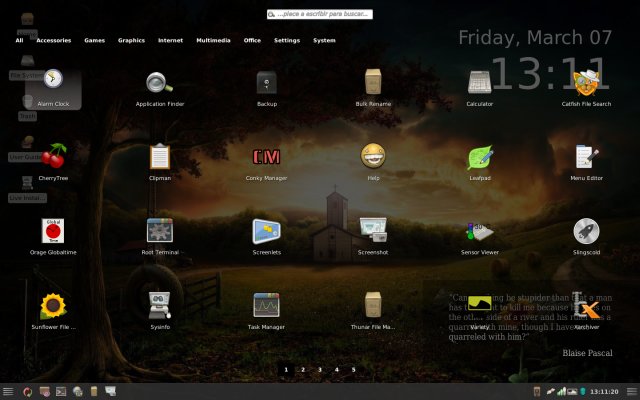Open the Screenshot tool

[373, 237]
